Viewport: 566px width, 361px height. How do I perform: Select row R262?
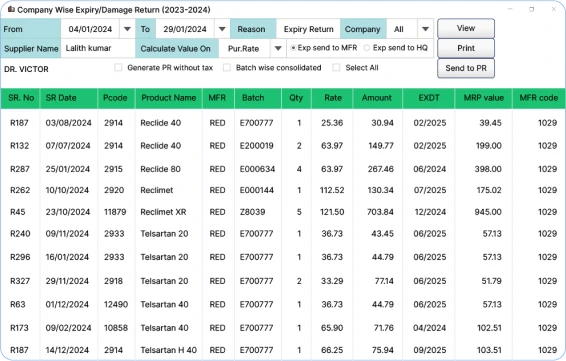tap(283, 190)
